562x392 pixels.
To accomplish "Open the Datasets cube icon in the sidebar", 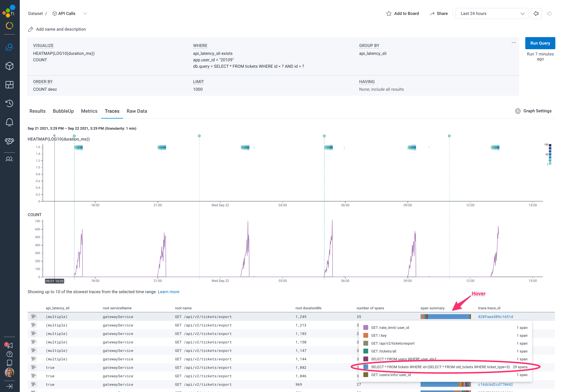I will (x=9, y=66).
